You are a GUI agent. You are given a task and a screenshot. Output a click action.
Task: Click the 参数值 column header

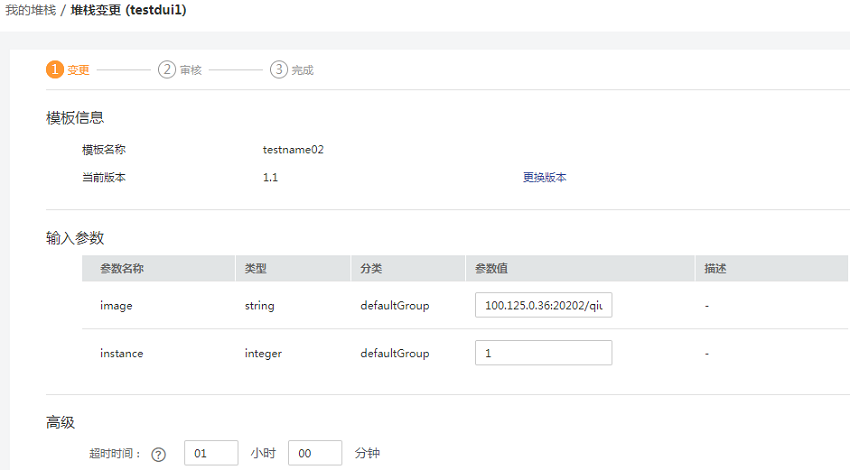tap(580, 268)
